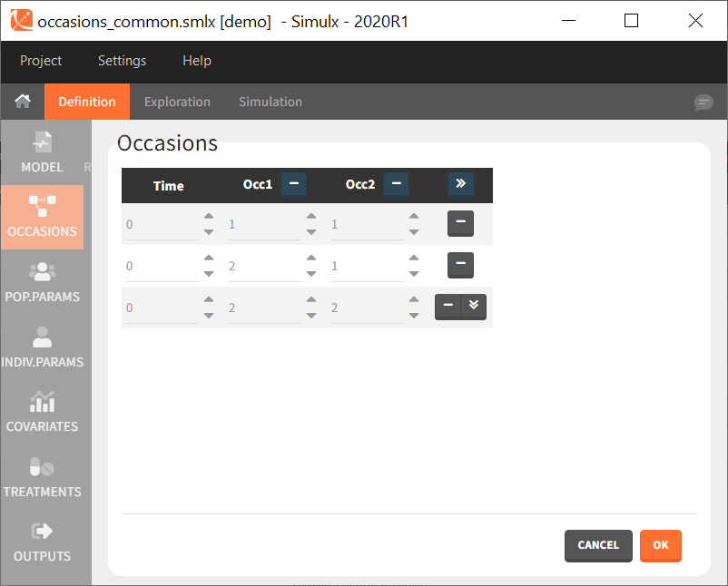Click the Time field in second row
Image resolution: width=728 pixels, height=586 pixels.
pyautogui.click(x=162, y=267)
